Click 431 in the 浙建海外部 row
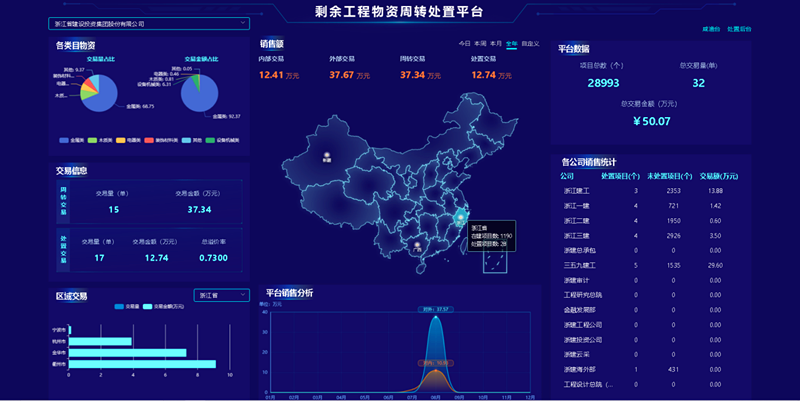The width and height of the screenshot is (800, 401). point(673,369)
